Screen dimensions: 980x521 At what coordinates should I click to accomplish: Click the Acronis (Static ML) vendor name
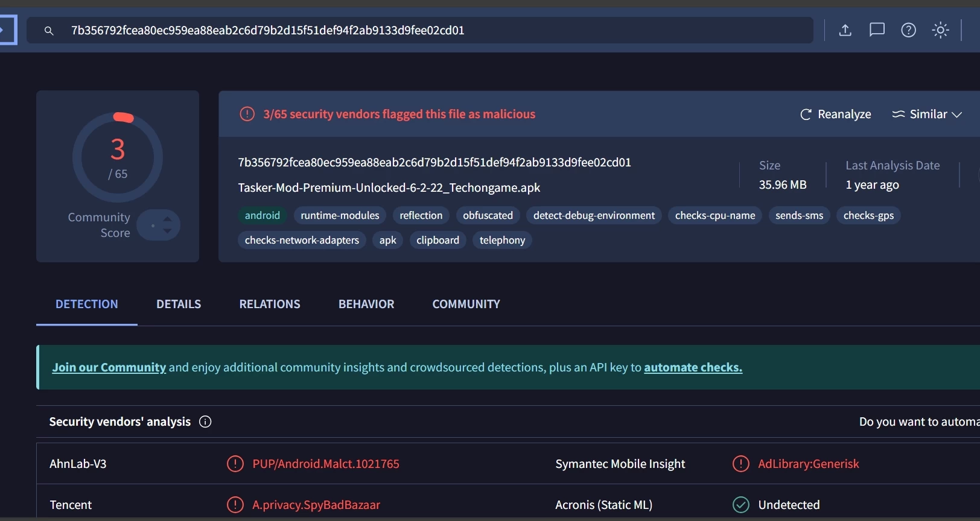pos(603,505)
